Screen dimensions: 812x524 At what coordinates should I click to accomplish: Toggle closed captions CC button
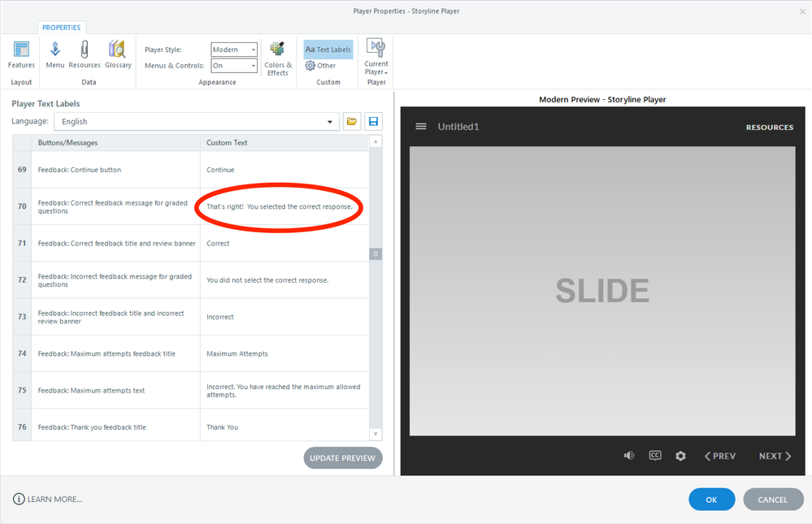point(655,456)
